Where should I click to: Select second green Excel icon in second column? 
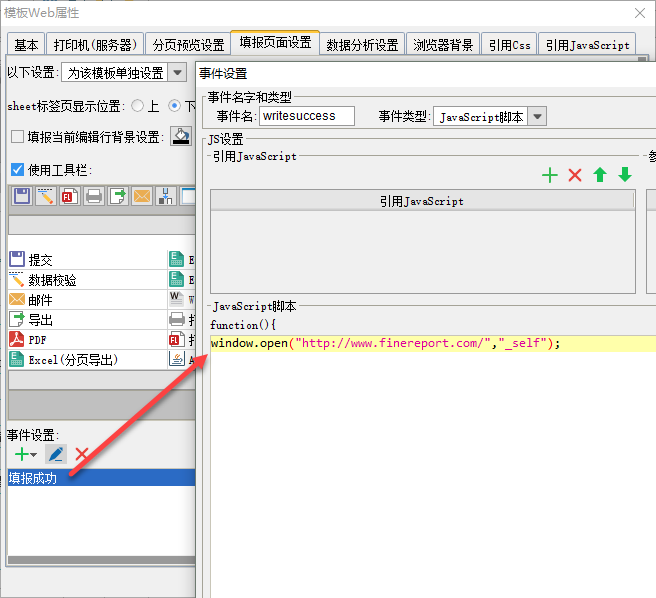(177, 279)
